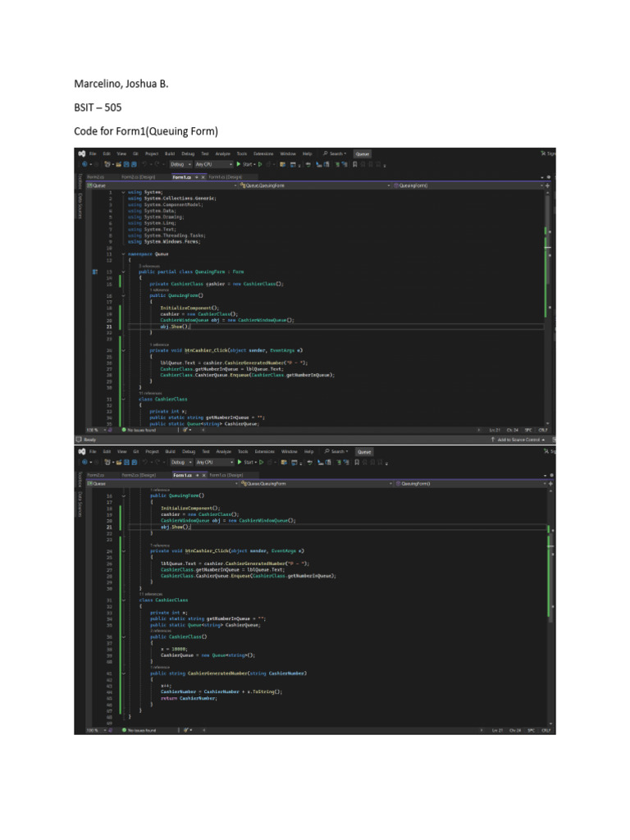The image size is (630, 840).
Task: Open the Build menu in top window
Action: (171, 153)
